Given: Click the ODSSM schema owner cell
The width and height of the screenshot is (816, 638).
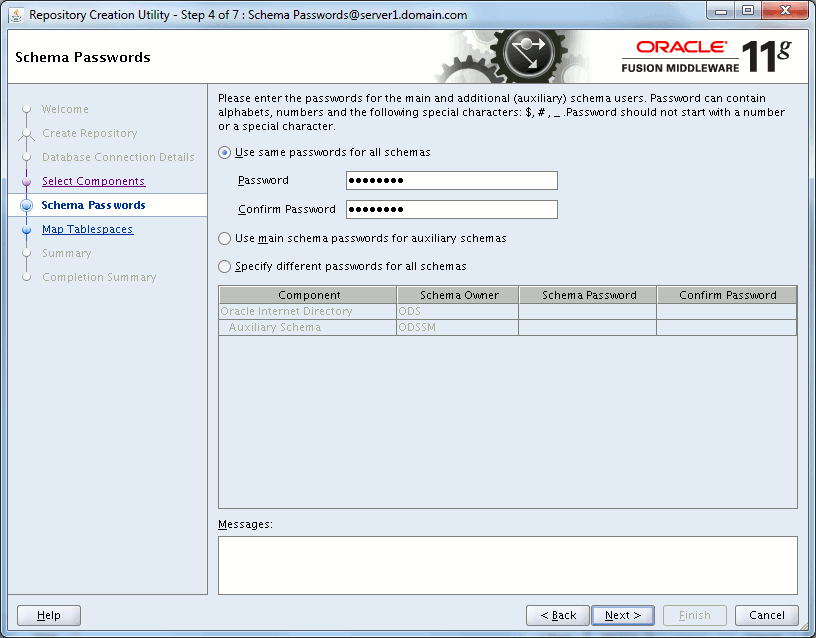Looking at the screenshot, I should [457, 327].
